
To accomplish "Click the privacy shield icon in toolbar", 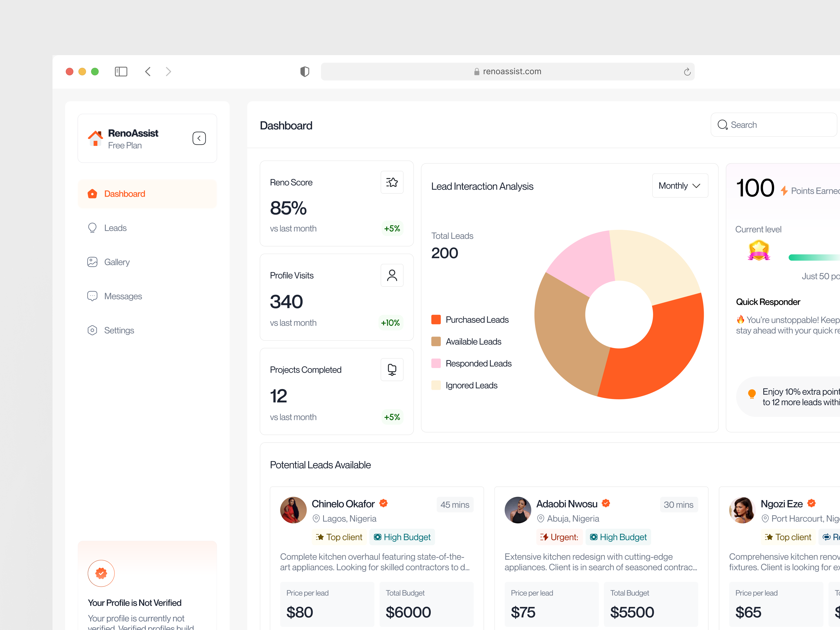I will tap(304, 71).
